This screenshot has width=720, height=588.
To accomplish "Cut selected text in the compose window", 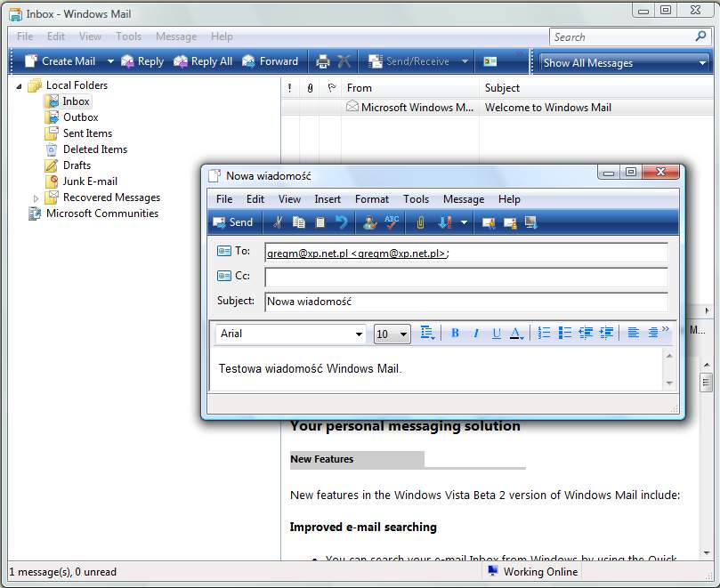I will pos(278,222).
